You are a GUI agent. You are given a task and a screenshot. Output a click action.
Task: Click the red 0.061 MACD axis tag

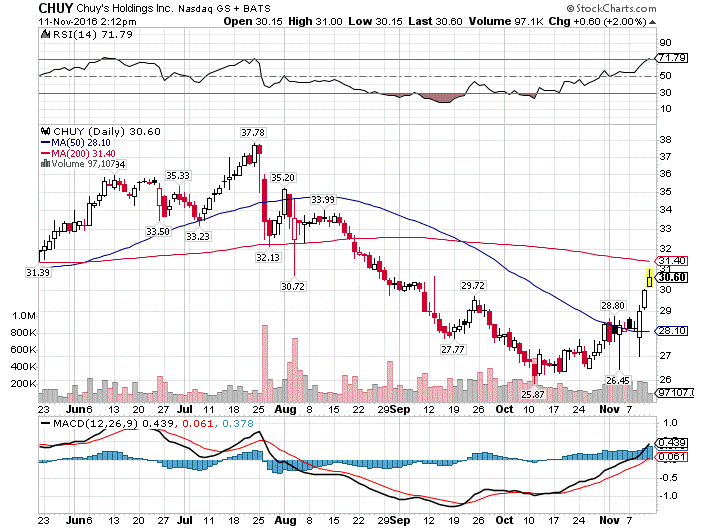[x=672, y=457]
